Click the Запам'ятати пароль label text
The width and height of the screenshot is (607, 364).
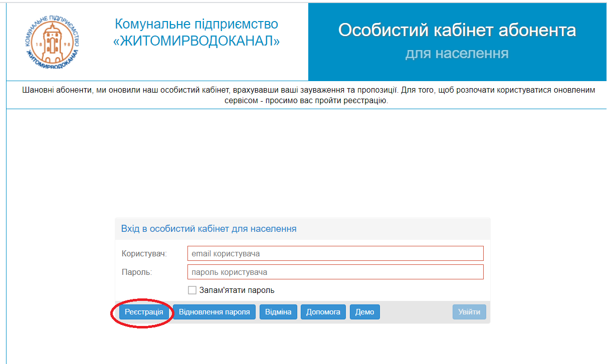237,290
